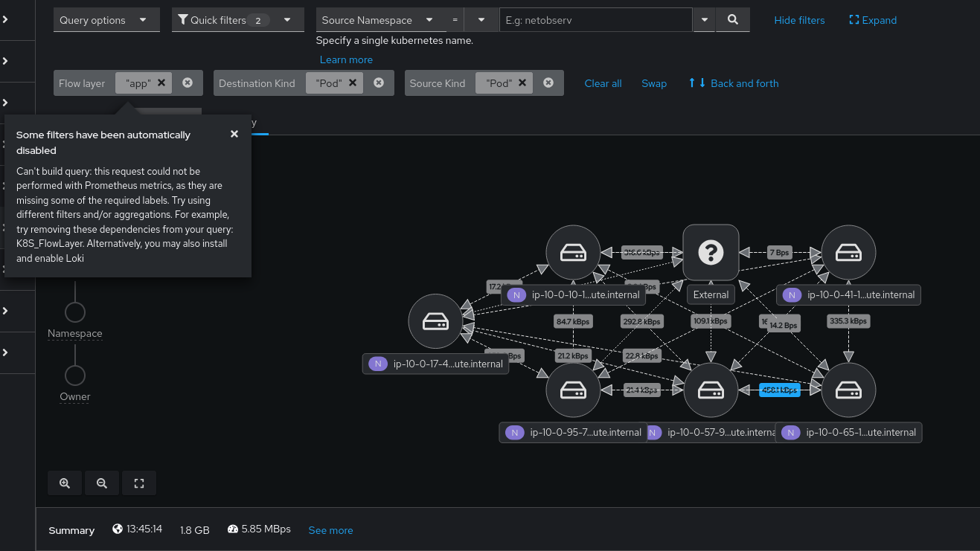Swap source and destination filters

pyautogui.click(x=654, y=83)
